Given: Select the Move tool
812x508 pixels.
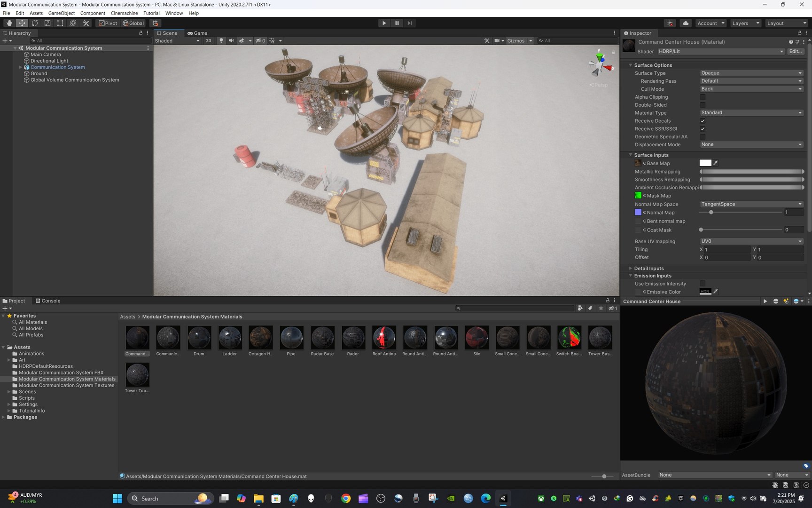Looking at the screenshot, I should click(22, 23).
